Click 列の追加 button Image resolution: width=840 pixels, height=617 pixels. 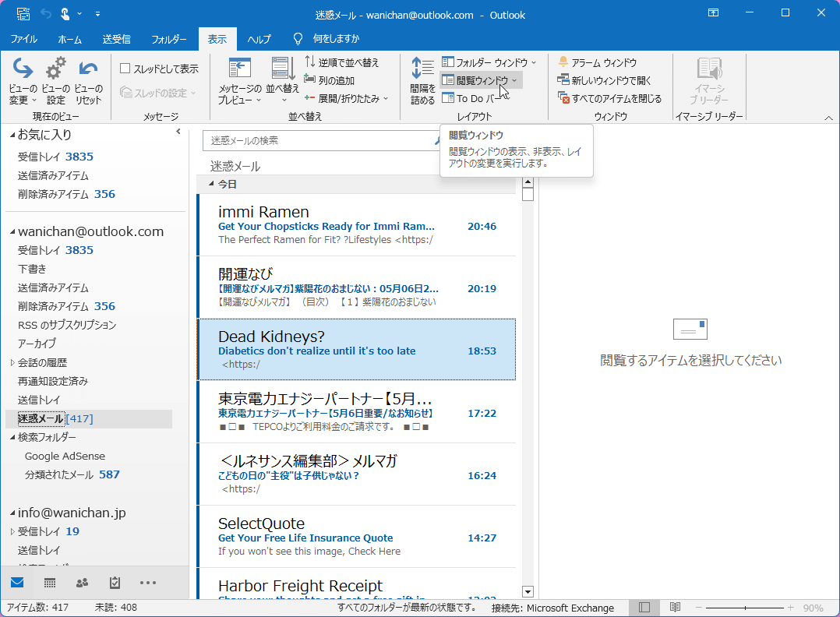point(329,80)
